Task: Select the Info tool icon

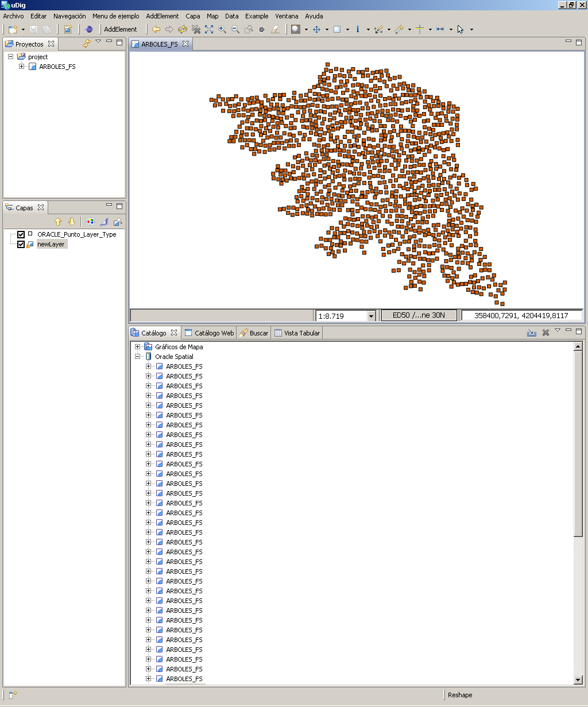Action: (358, 29)
